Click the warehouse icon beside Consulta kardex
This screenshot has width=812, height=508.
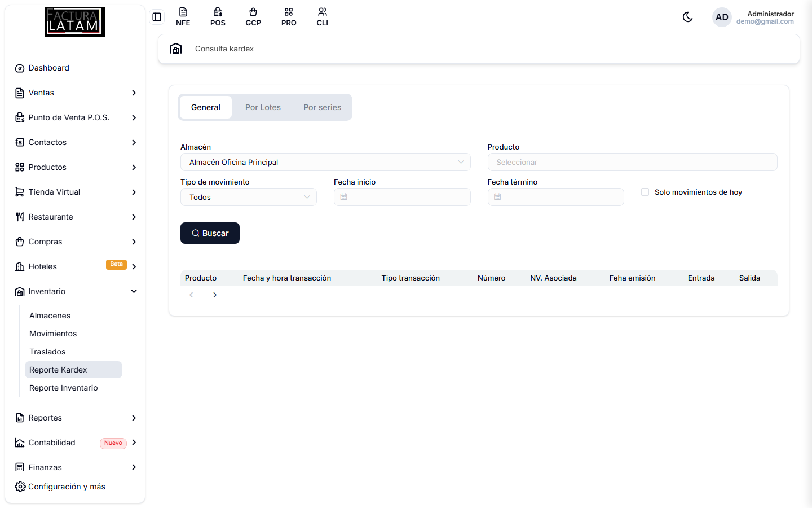[176, 49]
